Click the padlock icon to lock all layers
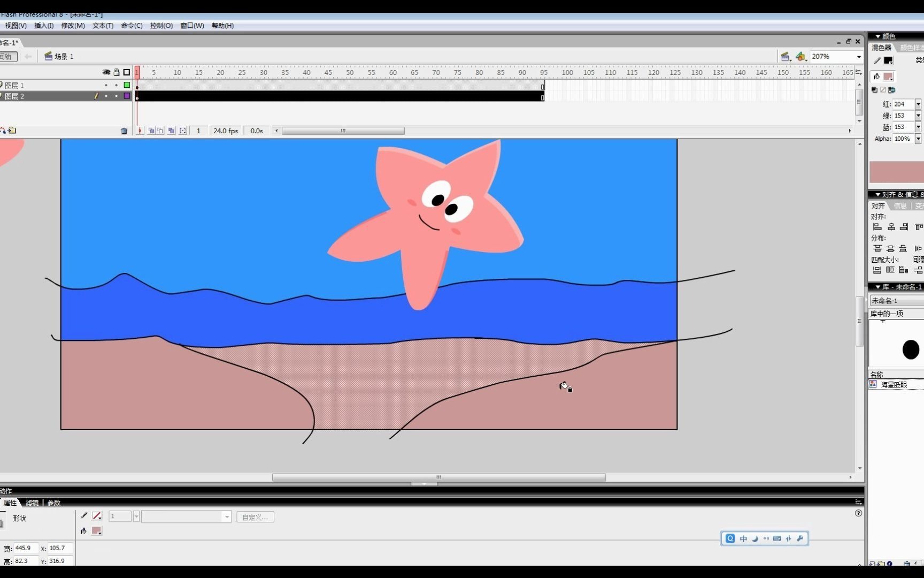The width and height of the screenshot is (924, 578). (x=117, y=72)
